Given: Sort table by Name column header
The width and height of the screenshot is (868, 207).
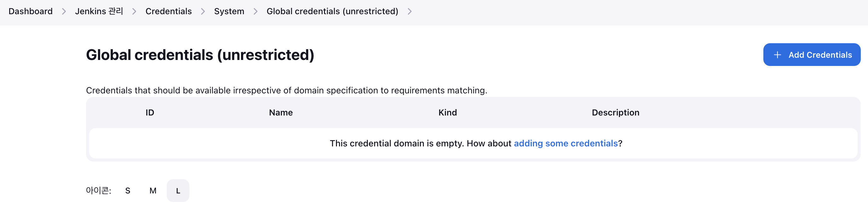Looking at the screenshot, I should (x=281, y=113).
